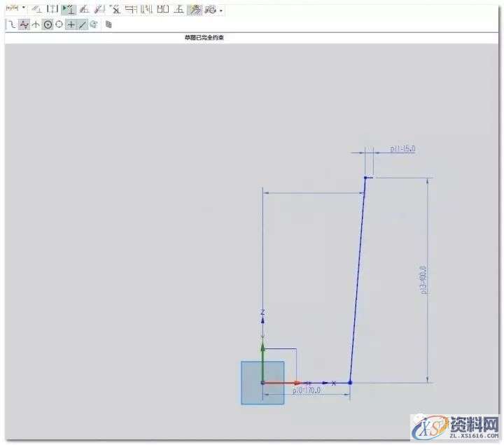The width and height of the screenshot is (504, 445).
Task: Click the grid snap icon ending the snap row
Action: coord(108,24)
